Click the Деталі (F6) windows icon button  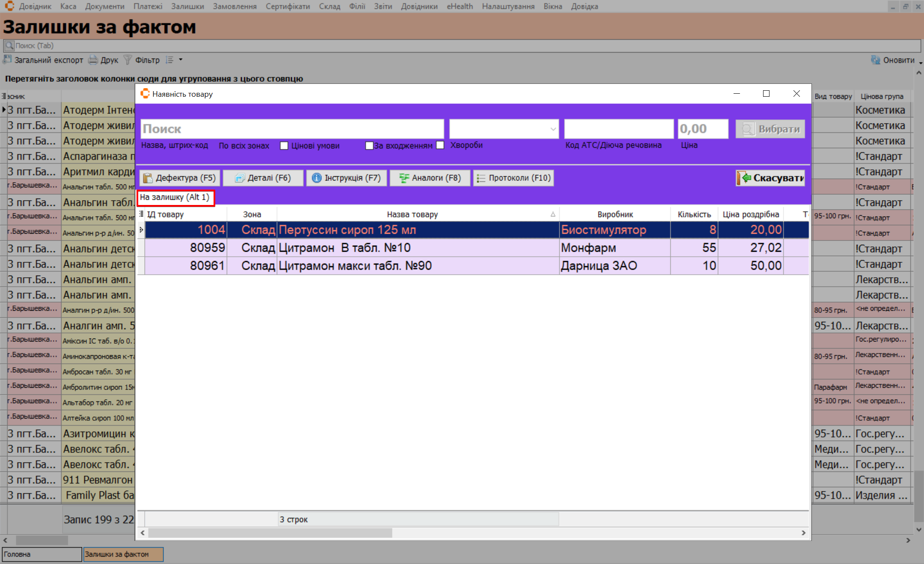[x=263, y=178]
